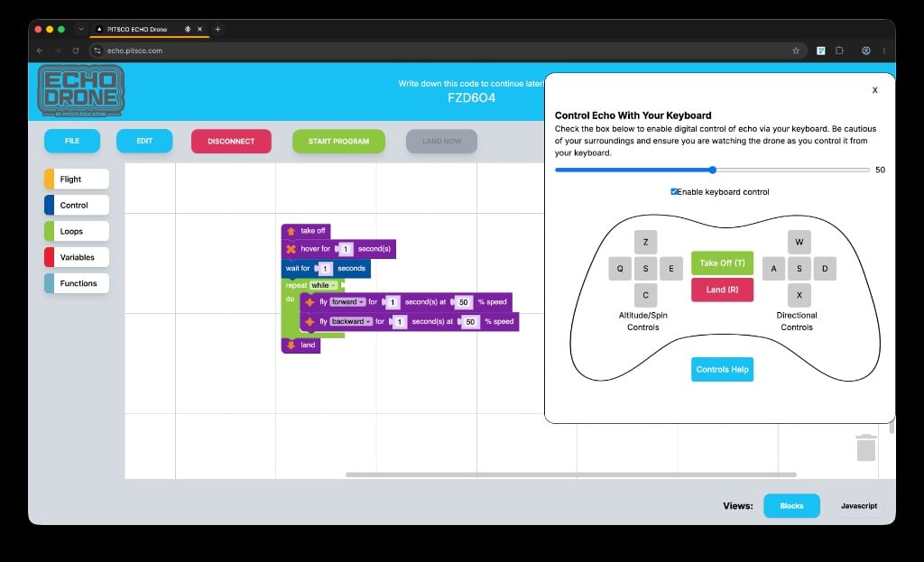Click the hover block X icon
Image resolution: width=924 pixels, height=562 pixels.
point(291,249)
